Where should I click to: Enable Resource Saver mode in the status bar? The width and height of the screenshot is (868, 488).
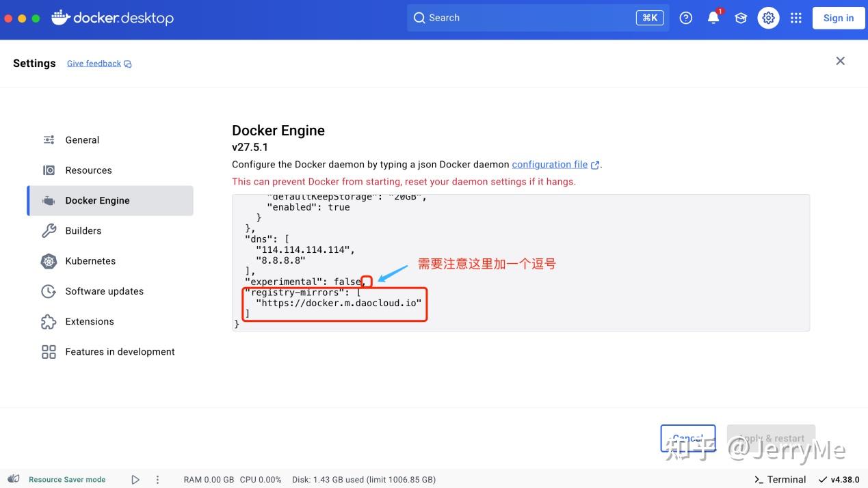coord(66,479)
